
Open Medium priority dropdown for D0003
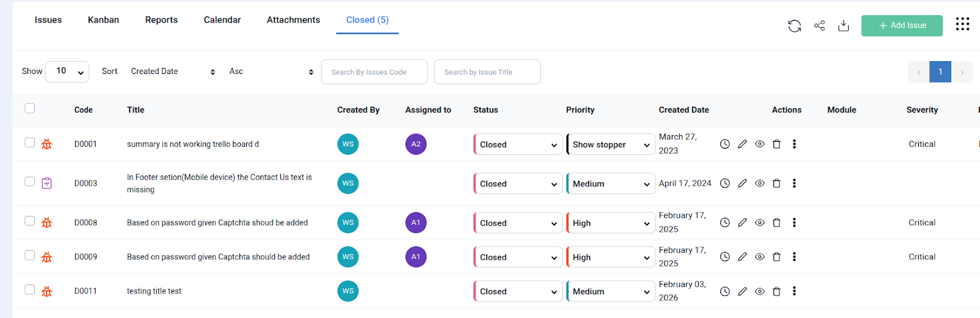point(611,183)
